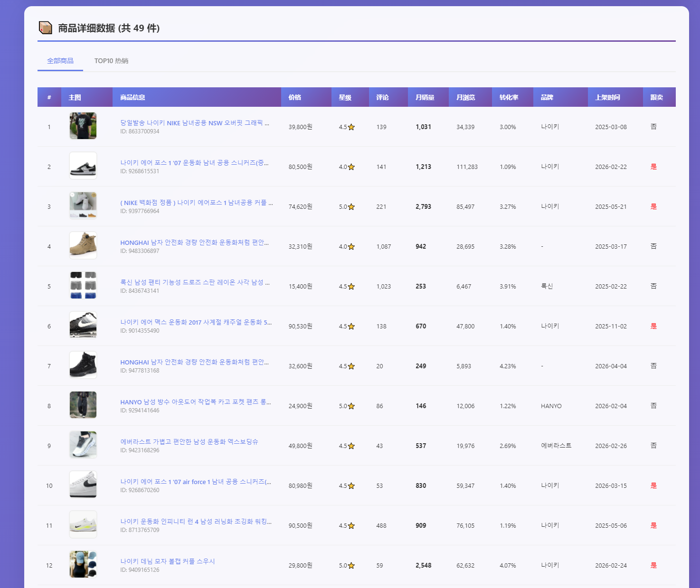The width and height of the screenshot is (700, 588).
Task: Select brand cell HANYO
Action: tap(551, 406)
